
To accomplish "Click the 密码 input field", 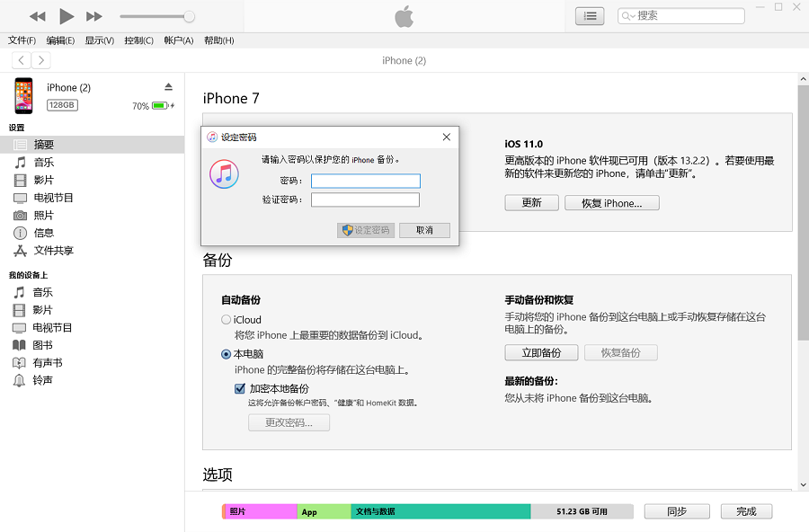I will click(x=365, y=181).
